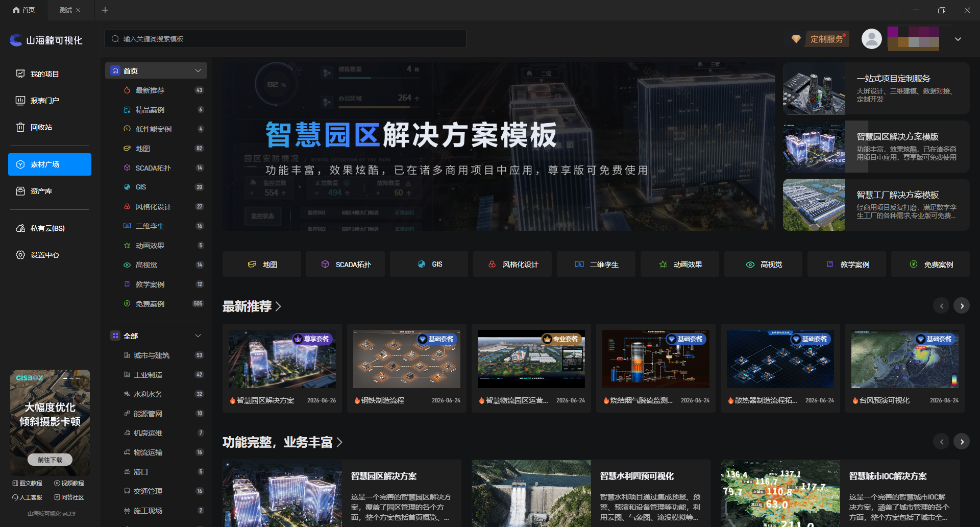
Task: Collapse the 全部 category section
Action: pos(198,336)
